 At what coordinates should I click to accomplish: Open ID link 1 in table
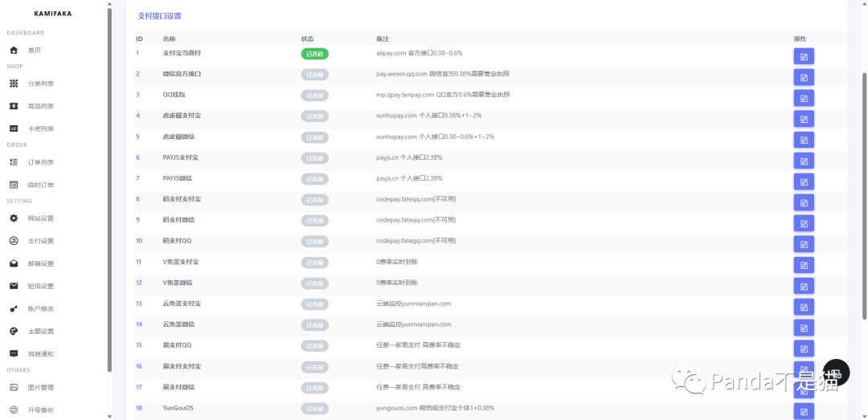click(x=138, y=53)
